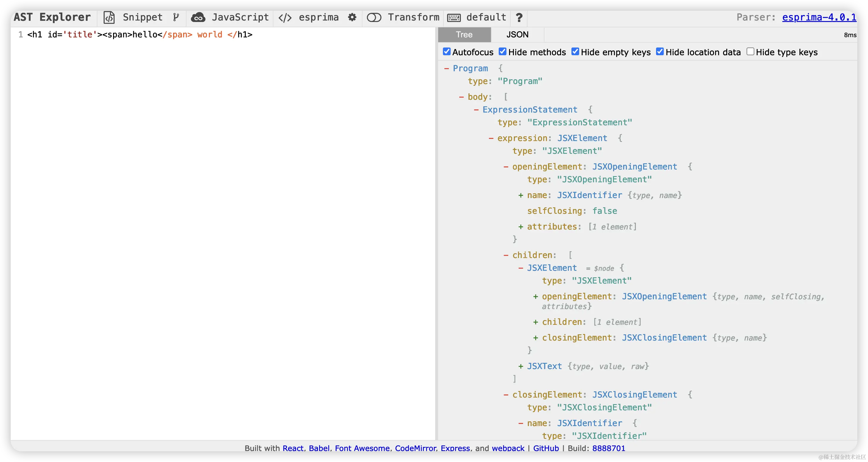Click the keyboard keymap icon
This screenshot has height=462, width=868.
point(454,18)
